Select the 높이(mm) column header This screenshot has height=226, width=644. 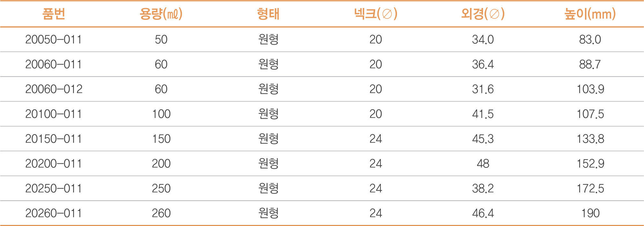click(x=590, y=14)
